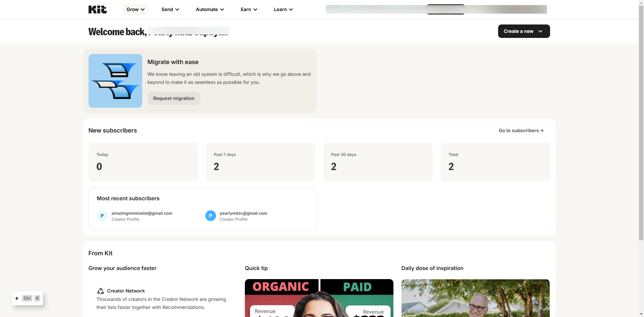
Task: Click the page vertical scrollbar
Action: [x=641, y=123]
